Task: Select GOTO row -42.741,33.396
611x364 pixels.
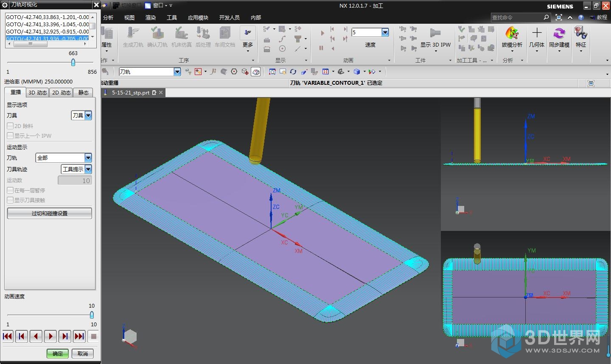Action: (48, 24)
